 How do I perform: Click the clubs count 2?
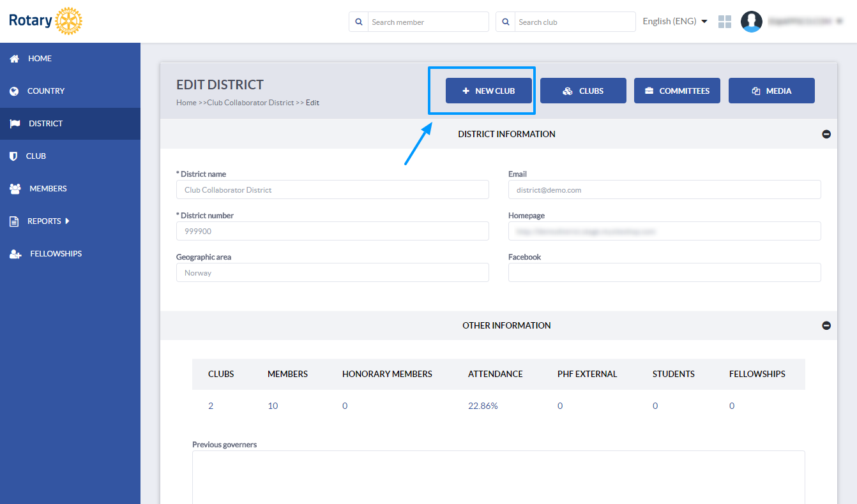click(x=211, y=406)
